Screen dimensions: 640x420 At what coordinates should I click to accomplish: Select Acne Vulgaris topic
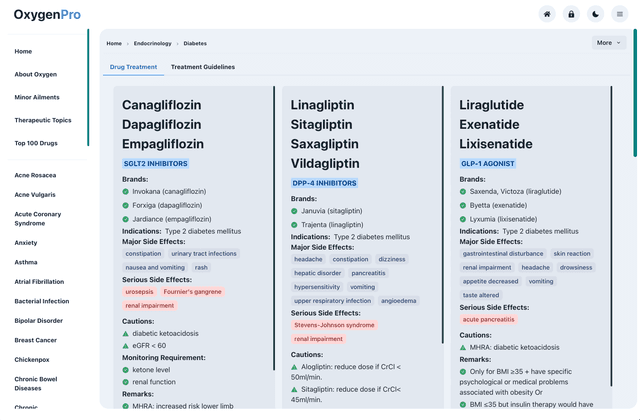(35, 195)
